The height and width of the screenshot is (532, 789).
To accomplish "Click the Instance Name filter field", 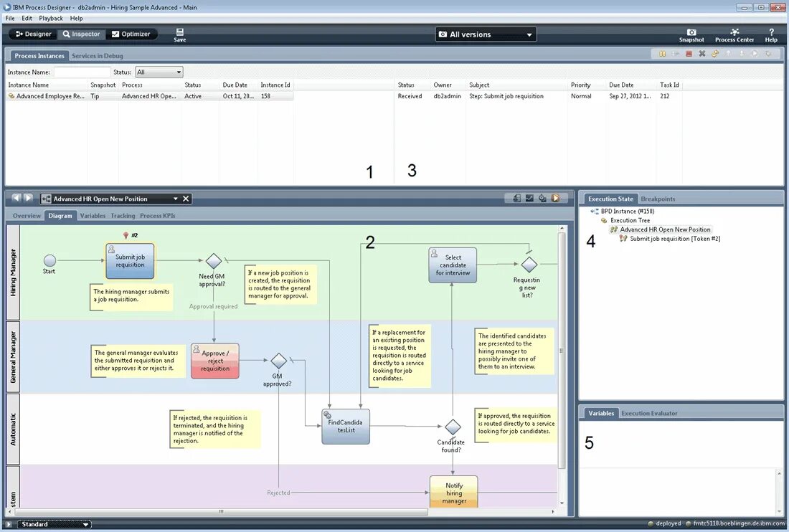I will pos(82,72).
